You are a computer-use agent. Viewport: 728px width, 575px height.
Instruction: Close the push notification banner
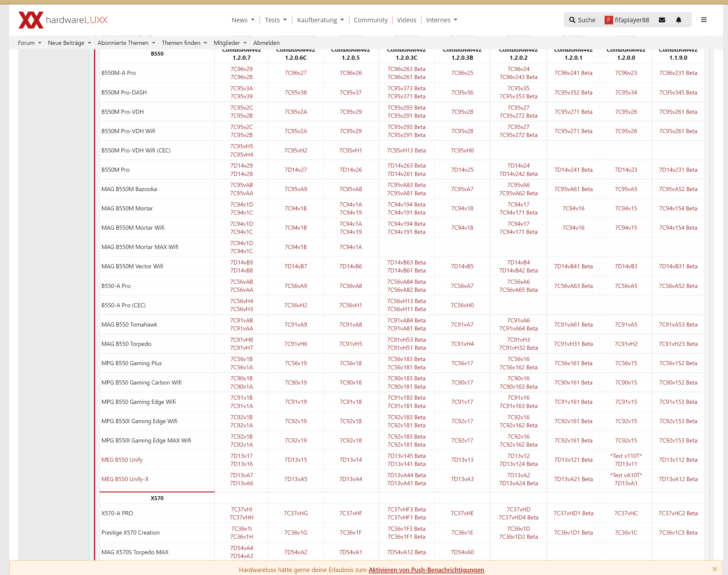pyautogui.click(x=715, y=569)
